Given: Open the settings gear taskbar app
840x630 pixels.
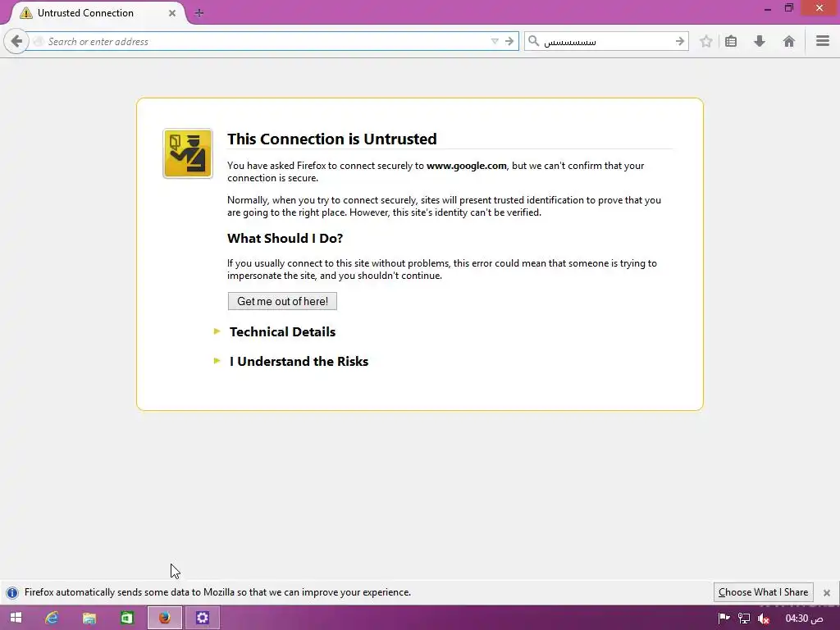Looking at the screenshot, I should click(x=202, y=618).
